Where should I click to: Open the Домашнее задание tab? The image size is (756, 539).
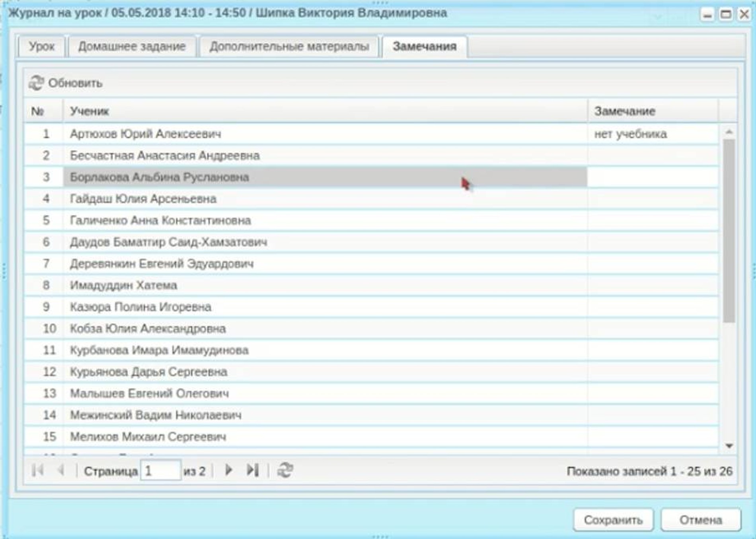pyautogui.click(x=132, y=47)
